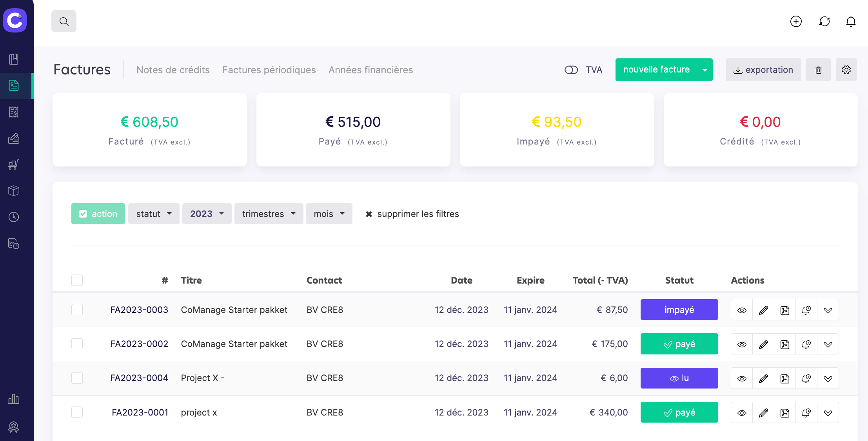View invoice FA2023-0002 with eye icon
The image size is (868, 441).
tap(742, 344)
